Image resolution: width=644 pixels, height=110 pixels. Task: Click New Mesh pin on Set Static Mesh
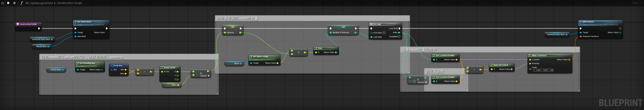click(75, 37)
